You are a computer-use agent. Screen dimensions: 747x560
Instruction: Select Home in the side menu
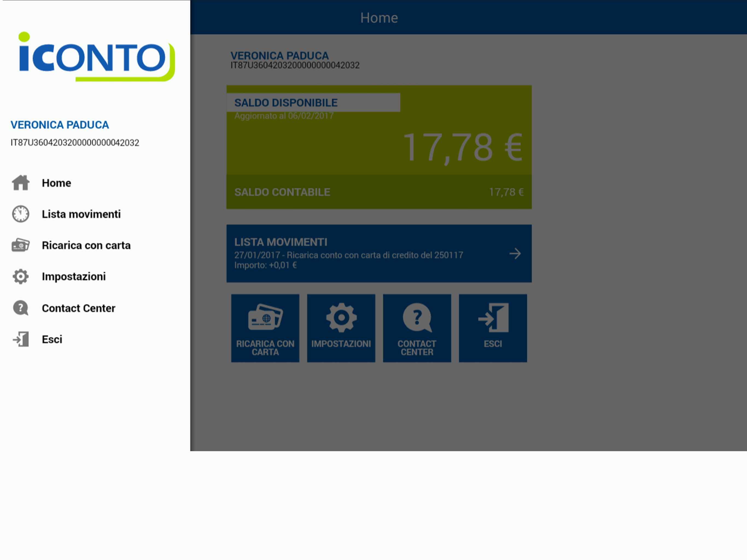(x=56, y=183)
